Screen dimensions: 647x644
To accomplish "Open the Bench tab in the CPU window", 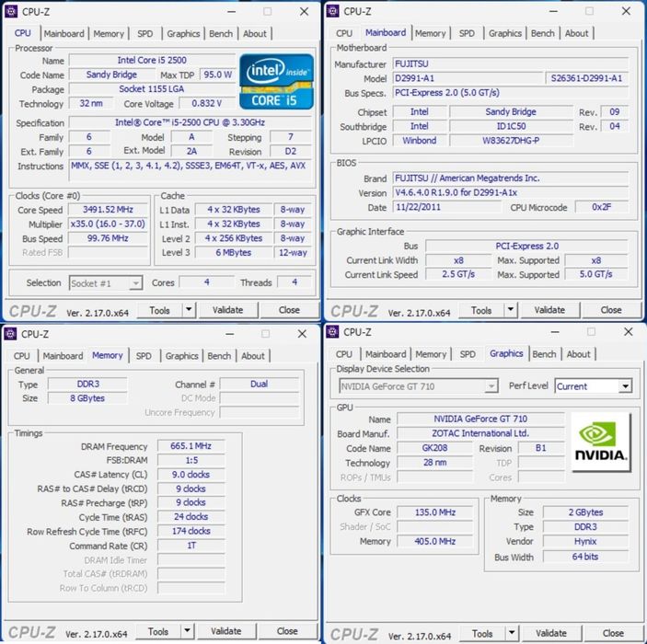I will (x=221, y=34).
